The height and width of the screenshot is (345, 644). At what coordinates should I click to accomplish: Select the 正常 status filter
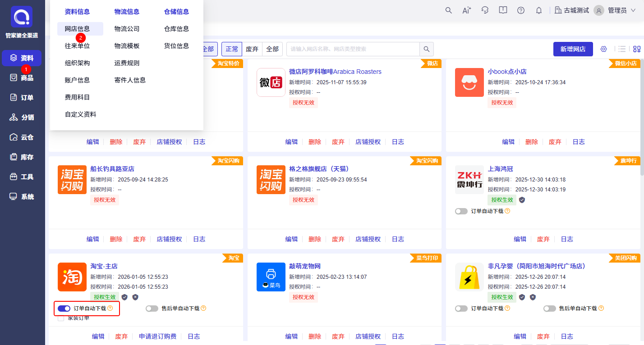(232, 49)
